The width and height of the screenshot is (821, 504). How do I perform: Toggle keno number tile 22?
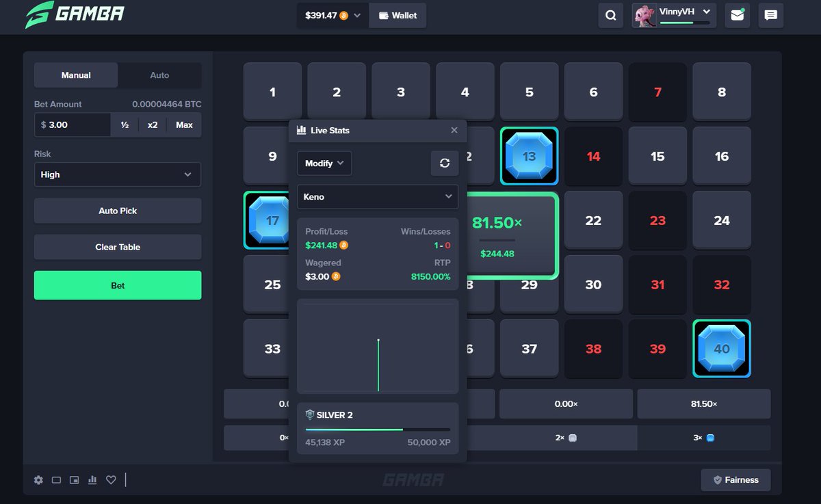tap(593, 220)
